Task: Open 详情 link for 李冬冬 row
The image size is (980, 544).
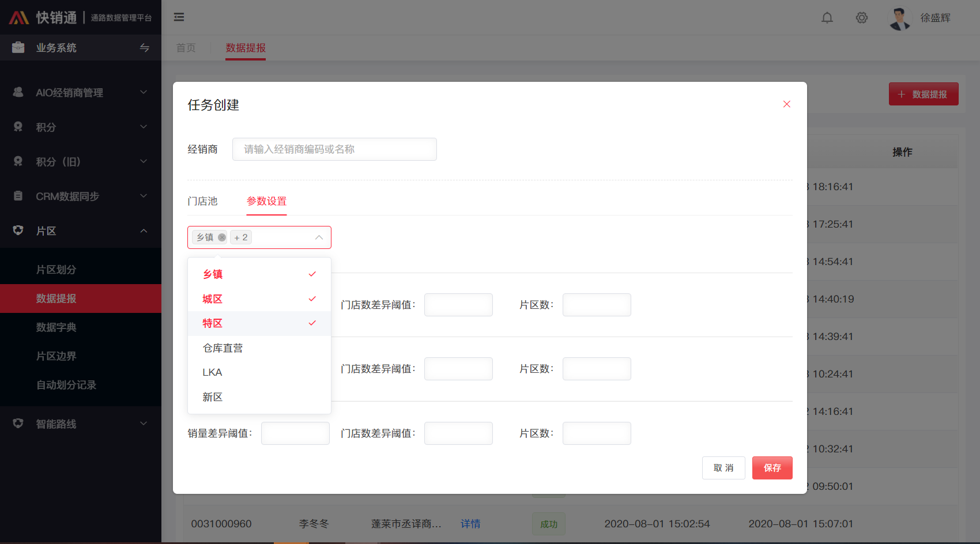Action: click(x=470, y=524)
